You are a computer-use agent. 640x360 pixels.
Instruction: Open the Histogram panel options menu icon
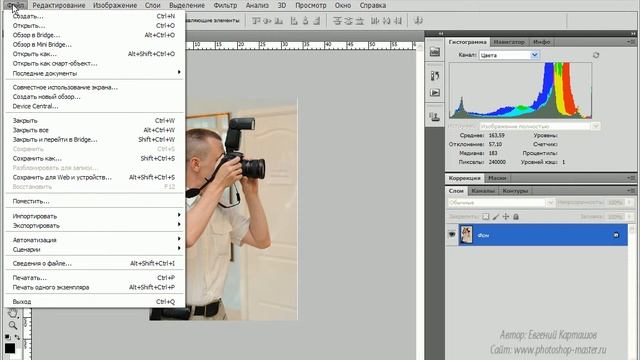tap(631, 42)
